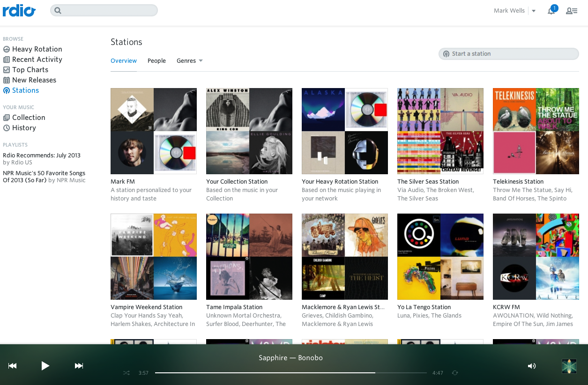The image size is (588, 385).
Task: Click the Top Charts sidebar icon
Action: click(7, 70)
